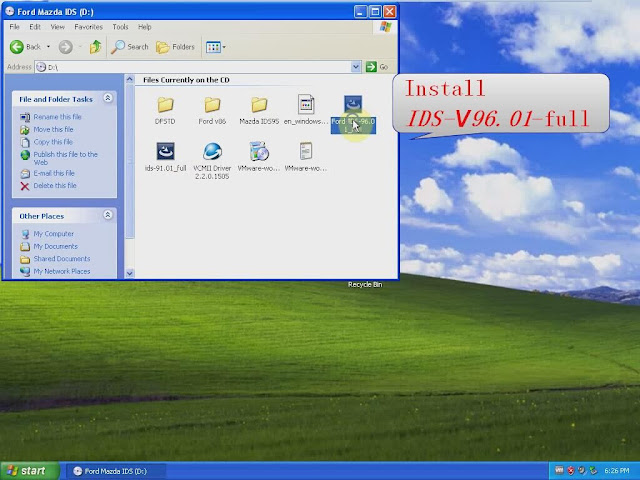The width and height of the screenshot is (640, 480).
Task: Open the Ford v86 folder
Action: click(212, 105)
